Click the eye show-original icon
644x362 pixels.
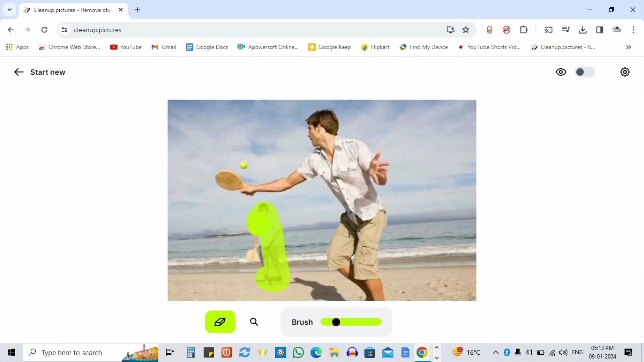561,72
